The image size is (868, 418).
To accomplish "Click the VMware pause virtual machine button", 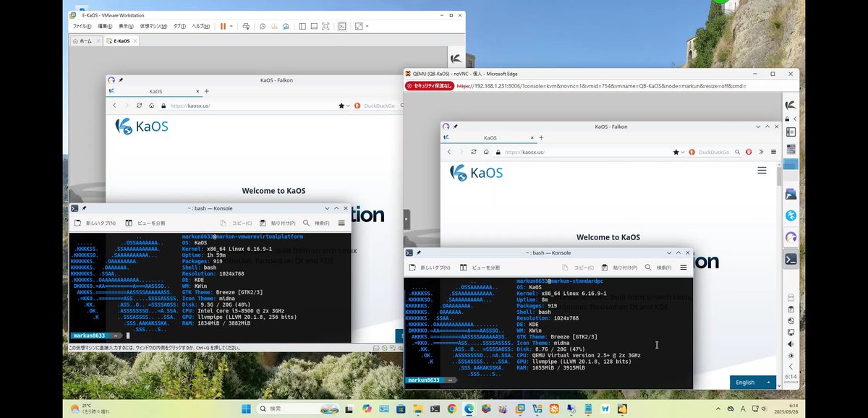I will coord(223,26).
